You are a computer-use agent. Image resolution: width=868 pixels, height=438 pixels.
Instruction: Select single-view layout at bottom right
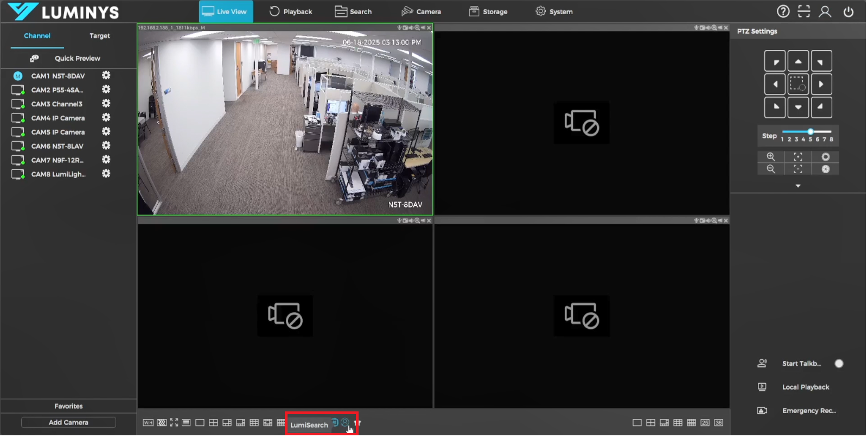point(637,423)
